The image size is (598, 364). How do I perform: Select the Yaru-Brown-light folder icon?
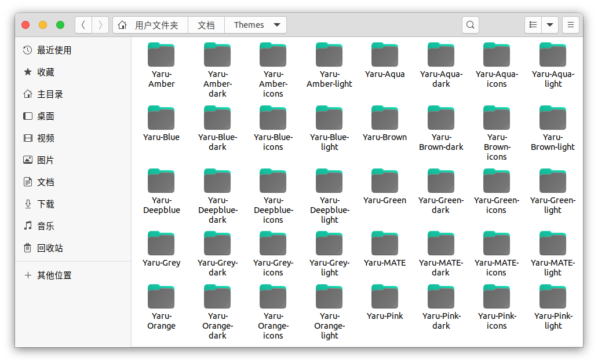pos(552,117)
